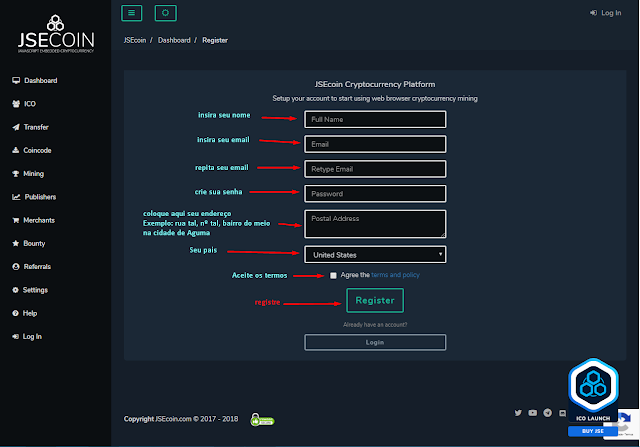This screenshot has width=640, height=447.
Task: Open the terms and policy link
Action: 395,275
